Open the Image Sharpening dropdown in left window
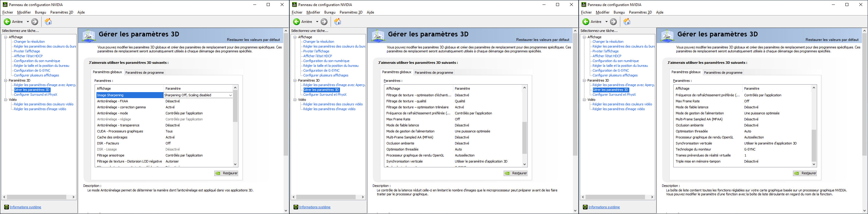Screen dimensions: 868x214 [231, 95]
